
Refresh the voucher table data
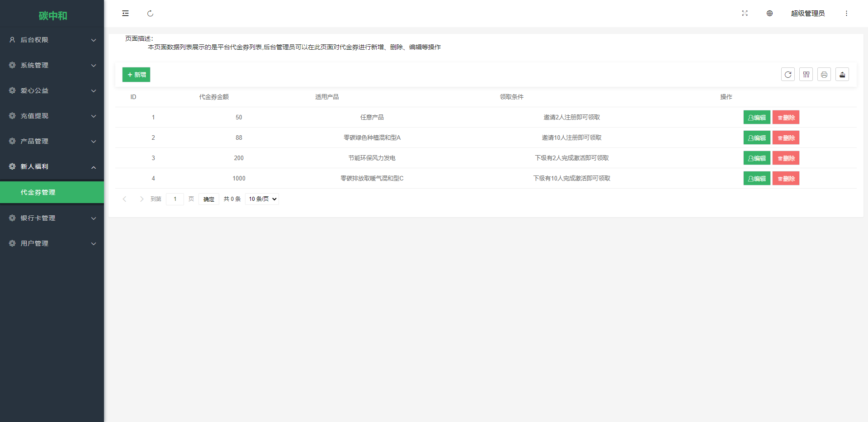click(788, 75)
